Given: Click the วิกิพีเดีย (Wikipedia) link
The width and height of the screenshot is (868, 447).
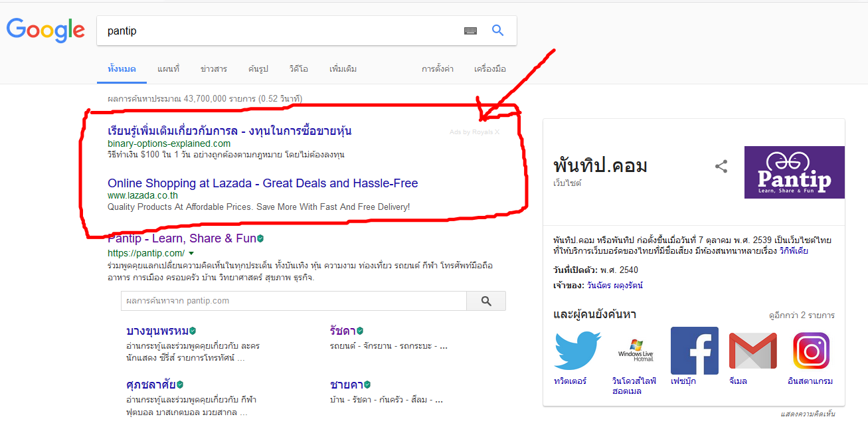Looking at the screenshot, I should [794, 251].
